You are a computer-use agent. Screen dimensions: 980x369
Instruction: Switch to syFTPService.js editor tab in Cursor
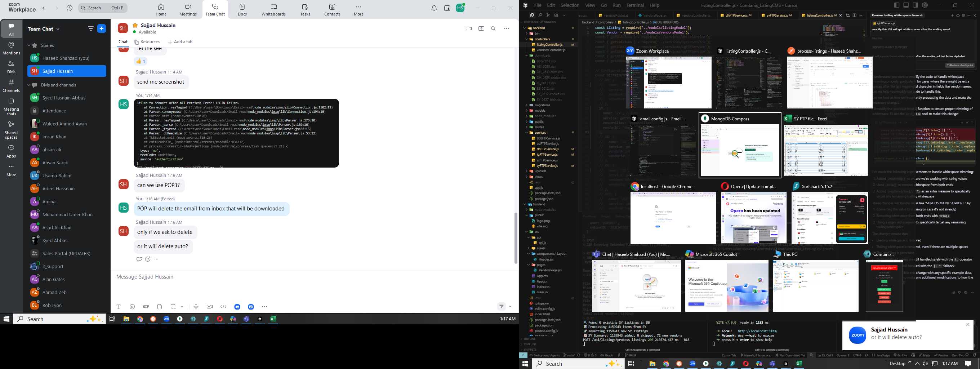(x=777, y=15)
